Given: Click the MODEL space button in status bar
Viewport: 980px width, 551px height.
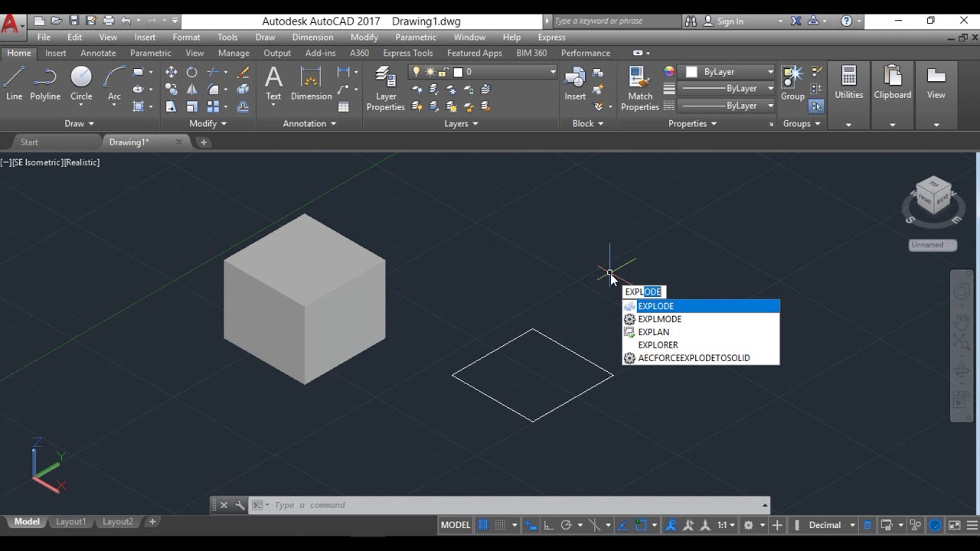Looking at the screenshot, I should [x=456, y=525].
